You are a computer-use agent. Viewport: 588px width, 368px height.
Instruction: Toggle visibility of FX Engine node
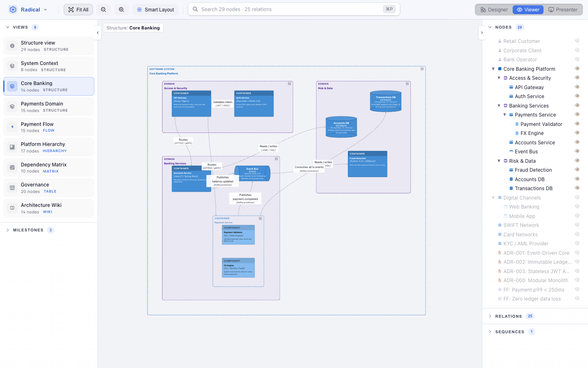[577, 133]
